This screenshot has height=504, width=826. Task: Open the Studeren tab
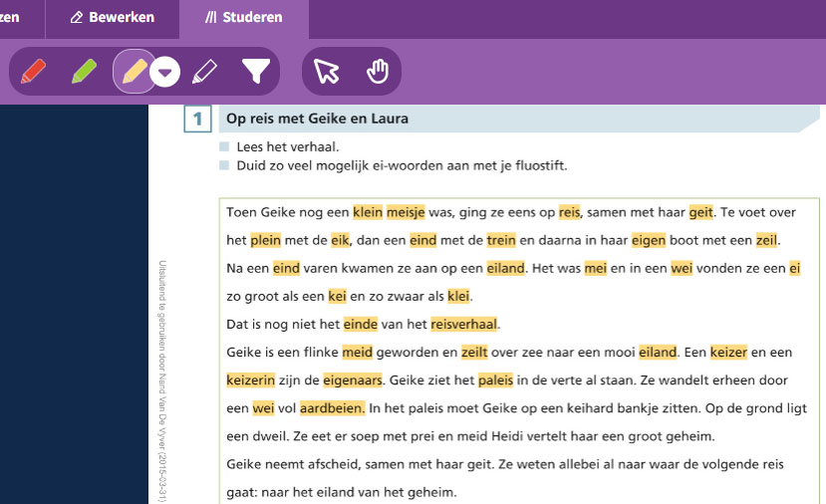point(244,18)
